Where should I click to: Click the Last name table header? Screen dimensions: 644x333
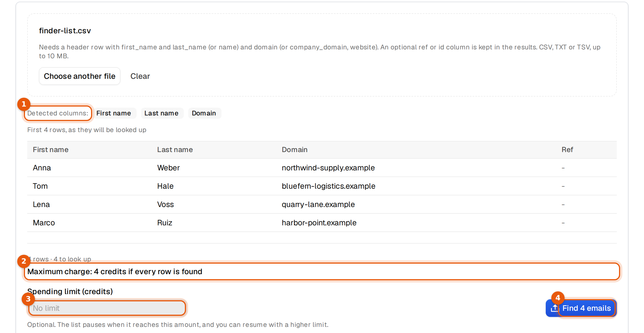[x=175, y=150]
